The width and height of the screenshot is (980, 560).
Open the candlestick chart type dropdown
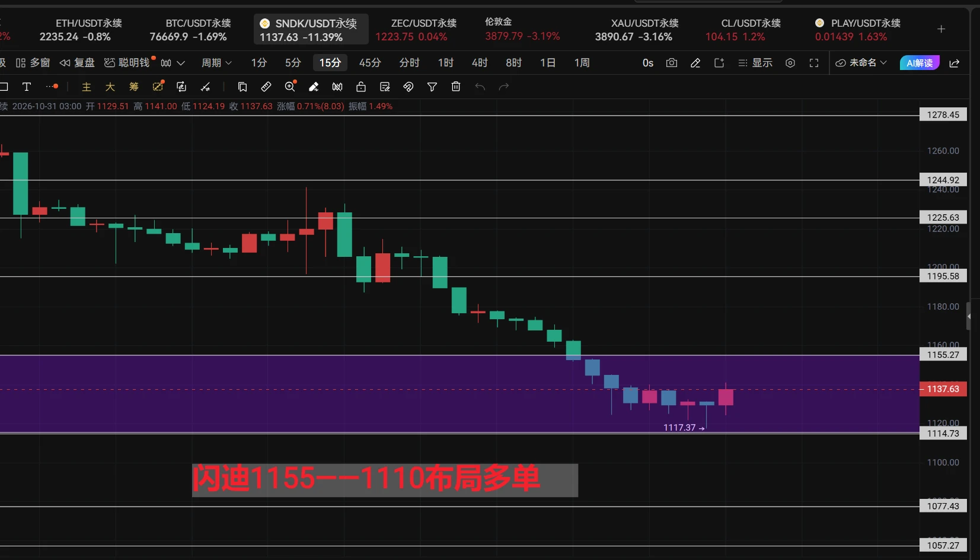tap(173, 63)
